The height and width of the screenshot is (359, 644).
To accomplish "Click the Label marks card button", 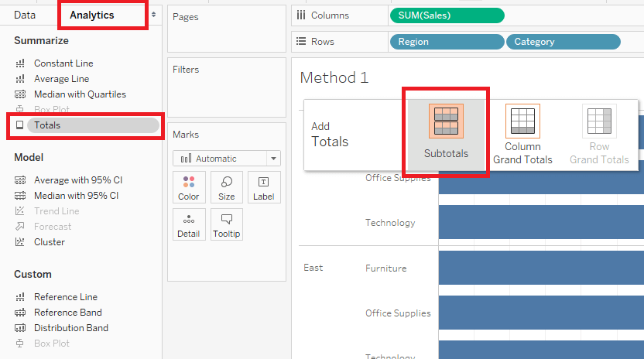I will point(264,188).
